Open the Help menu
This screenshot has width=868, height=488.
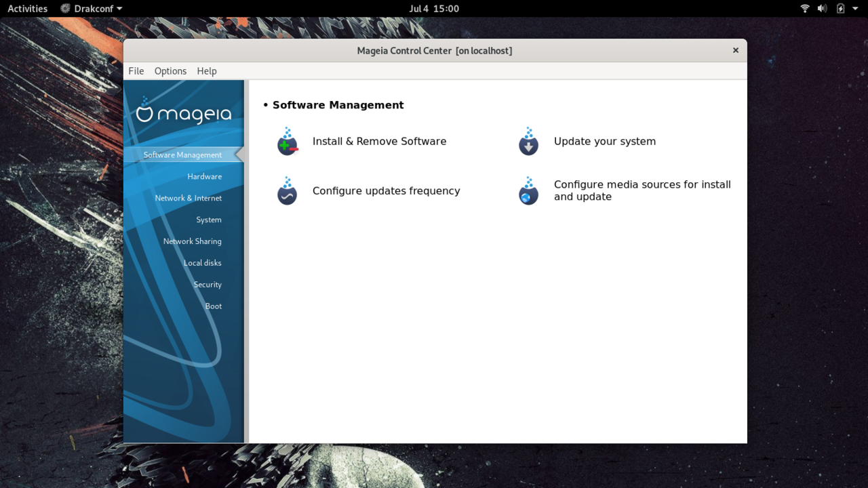[x=207, y=71]
